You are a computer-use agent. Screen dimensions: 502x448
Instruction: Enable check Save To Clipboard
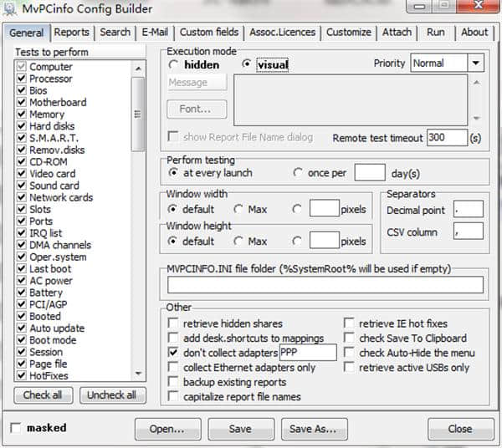(x=350, y=339)
